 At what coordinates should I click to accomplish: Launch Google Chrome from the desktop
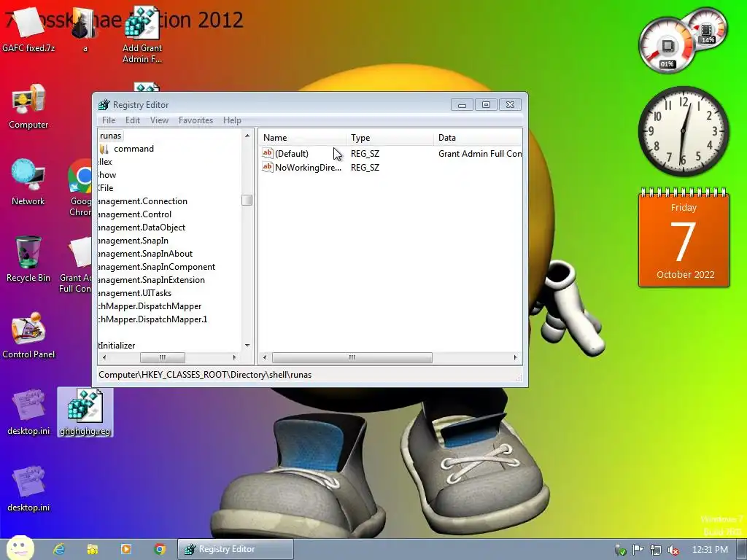pyautogui.click(x=80, y=187)
